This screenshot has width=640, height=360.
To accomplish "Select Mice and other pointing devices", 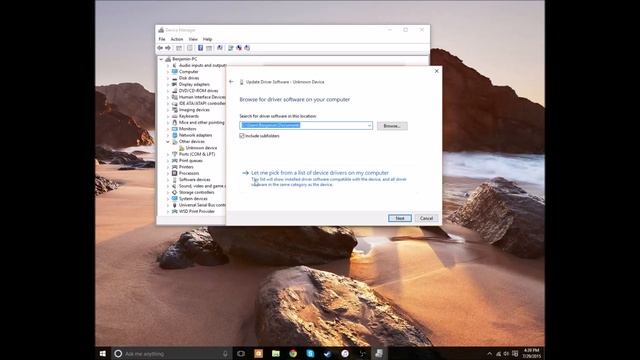I will (202, 122).
